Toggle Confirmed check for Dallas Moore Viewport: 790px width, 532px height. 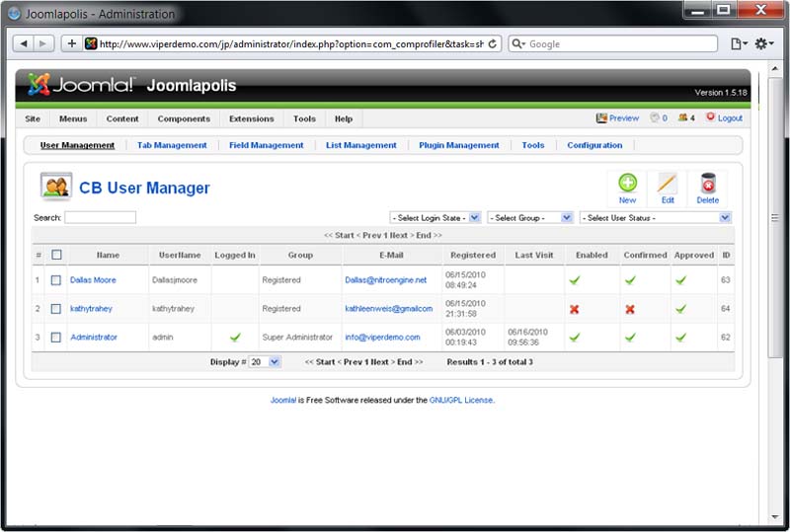click(x=630, y=280)
